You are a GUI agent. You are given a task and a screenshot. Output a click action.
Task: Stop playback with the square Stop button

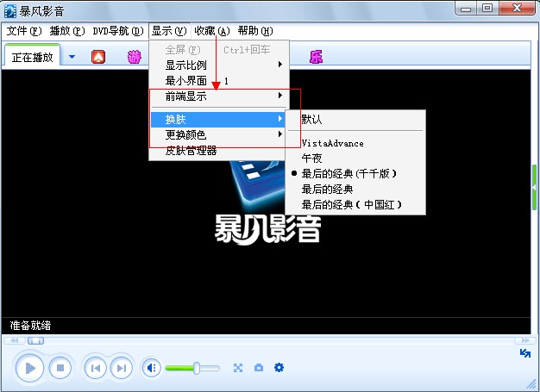[60, 368]
